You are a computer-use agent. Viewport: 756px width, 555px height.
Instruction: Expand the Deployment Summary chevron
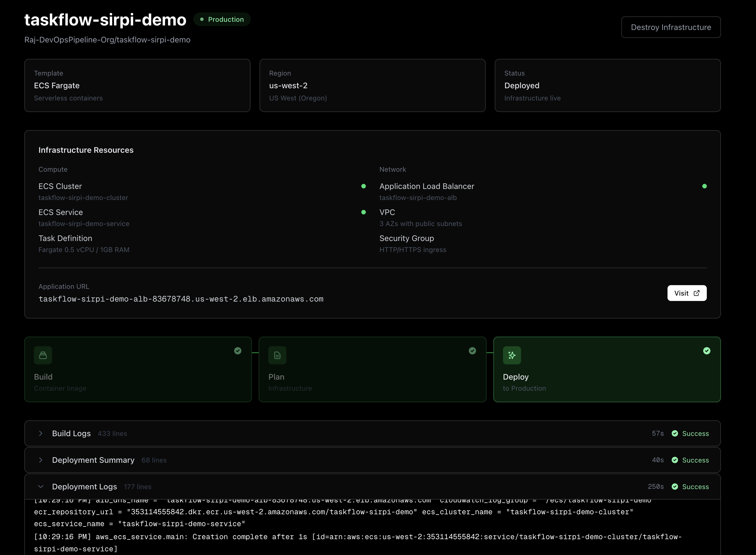pos(41,460)
